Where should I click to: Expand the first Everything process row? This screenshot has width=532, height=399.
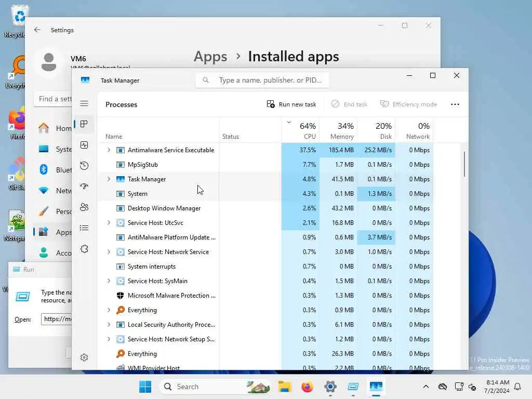(x=109, y=310)
